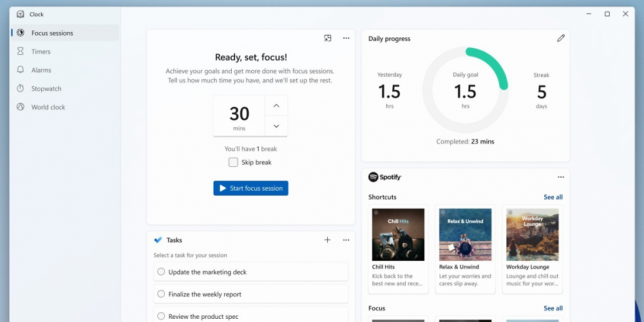The width and height of the screenshot is (644, 322).
Task: Mark Update the marketing deck complete
Action: tap(161, 272)
